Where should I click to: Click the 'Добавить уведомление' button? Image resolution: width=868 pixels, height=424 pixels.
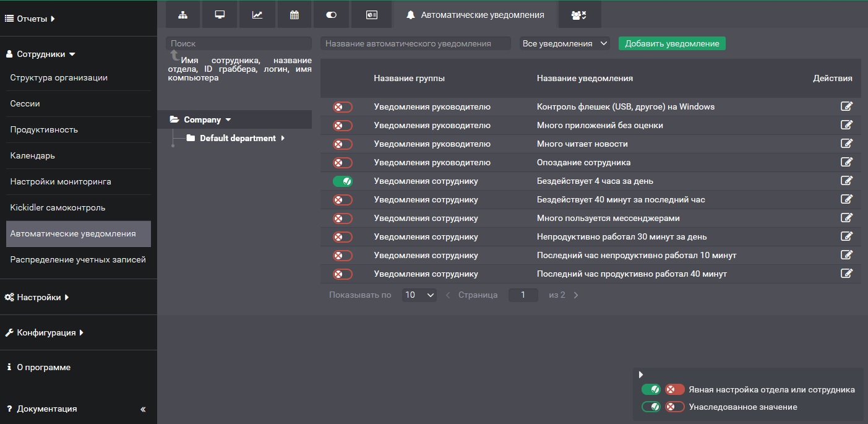click(672, 43)
